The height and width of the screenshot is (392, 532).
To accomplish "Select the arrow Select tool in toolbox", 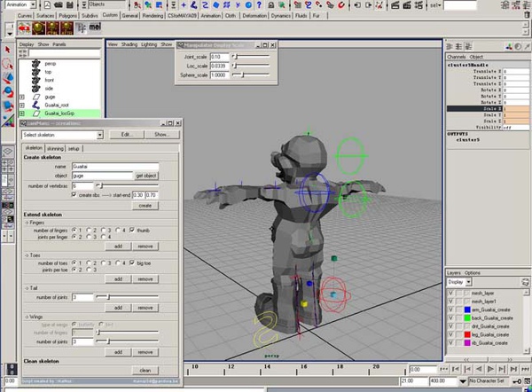I will (x=8, y=49).
